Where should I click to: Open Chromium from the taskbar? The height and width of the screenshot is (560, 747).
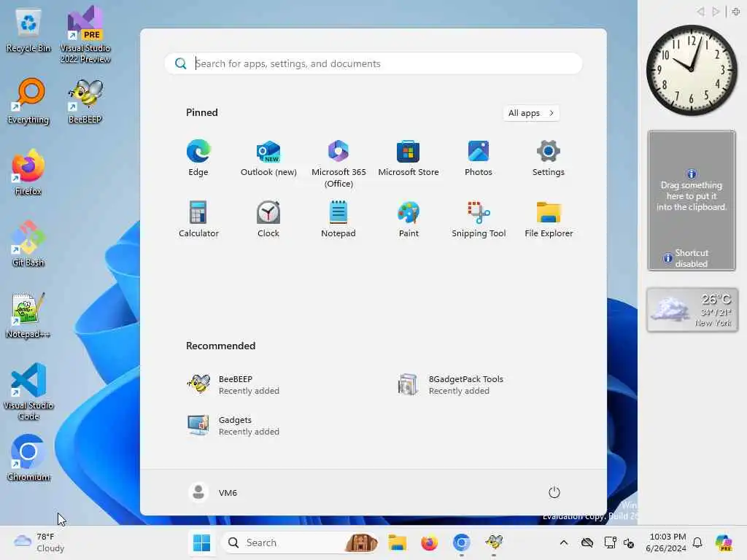coord(461,542)
